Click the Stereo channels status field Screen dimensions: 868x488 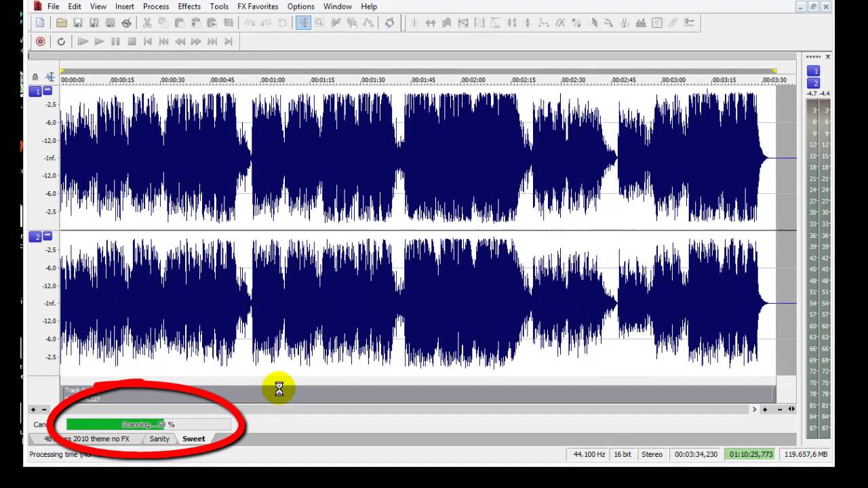[652, 454]
